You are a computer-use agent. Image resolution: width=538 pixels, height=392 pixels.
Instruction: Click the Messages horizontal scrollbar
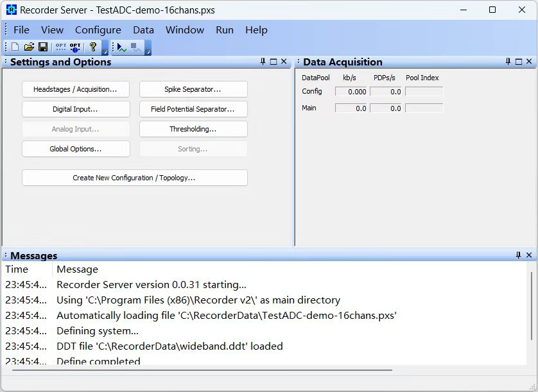[202, 370]
